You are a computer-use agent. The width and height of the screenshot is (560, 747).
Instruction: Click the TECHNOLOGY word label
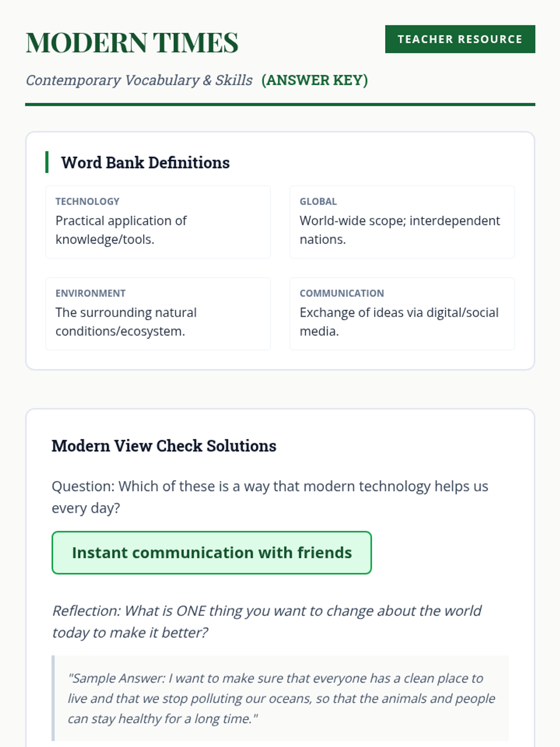pyautogui.click(x=87, y=201)
